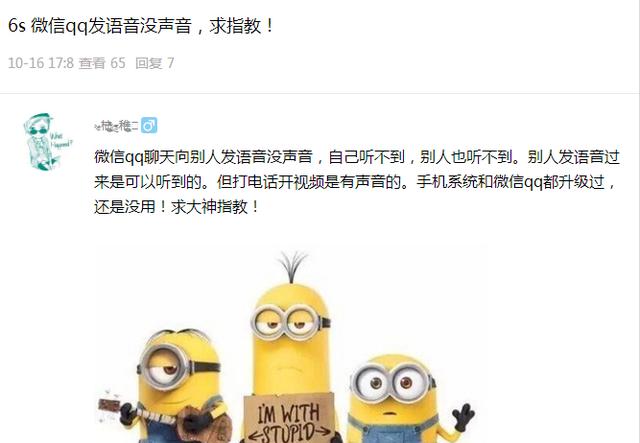Click the blue male gender icon

[x=149, y=126]
